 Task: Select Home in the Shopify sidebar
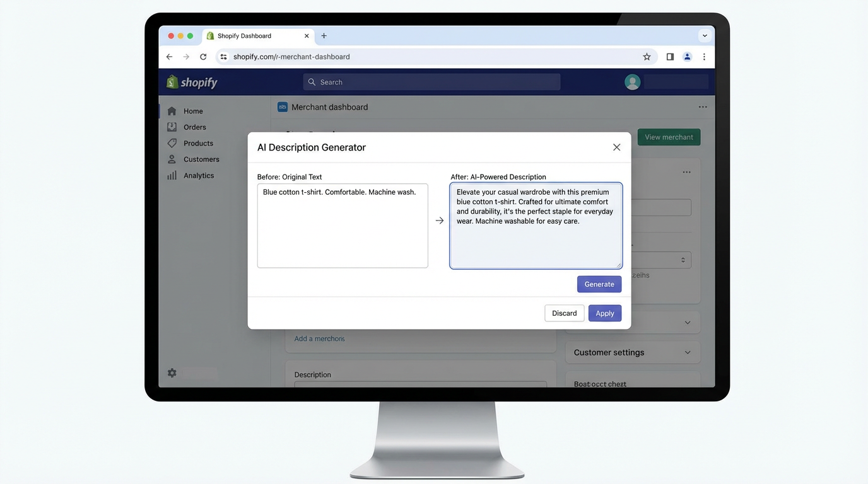(x=193, y=111)
